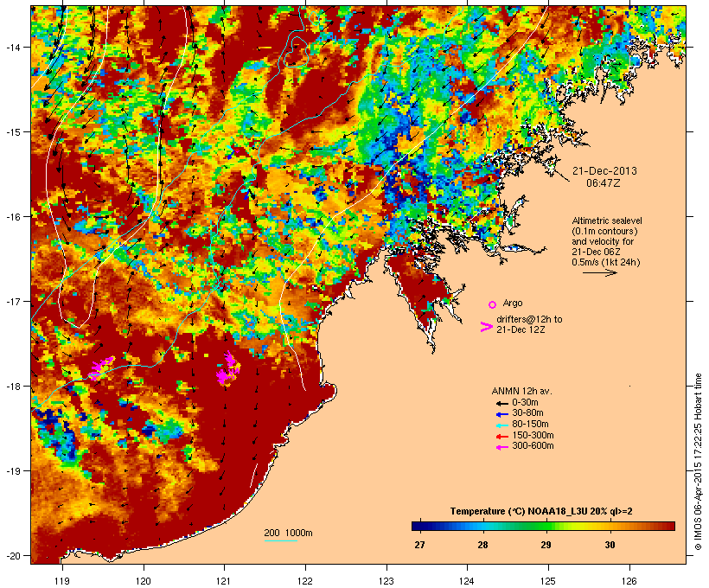Image resolution: width=709 pixels, height=588 pixels.
Task: Click longitude axis label 120
Action: coord(144,581)
